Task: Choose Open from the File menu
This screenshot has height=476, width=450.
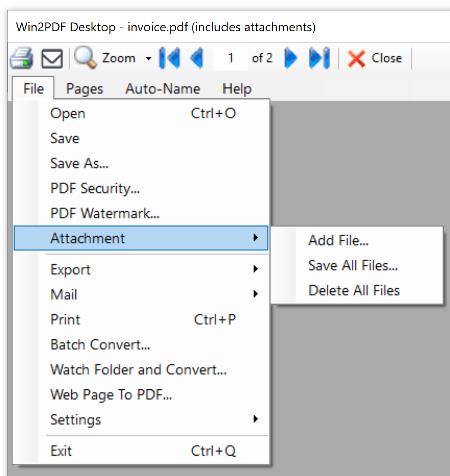Action: (141, 113)
